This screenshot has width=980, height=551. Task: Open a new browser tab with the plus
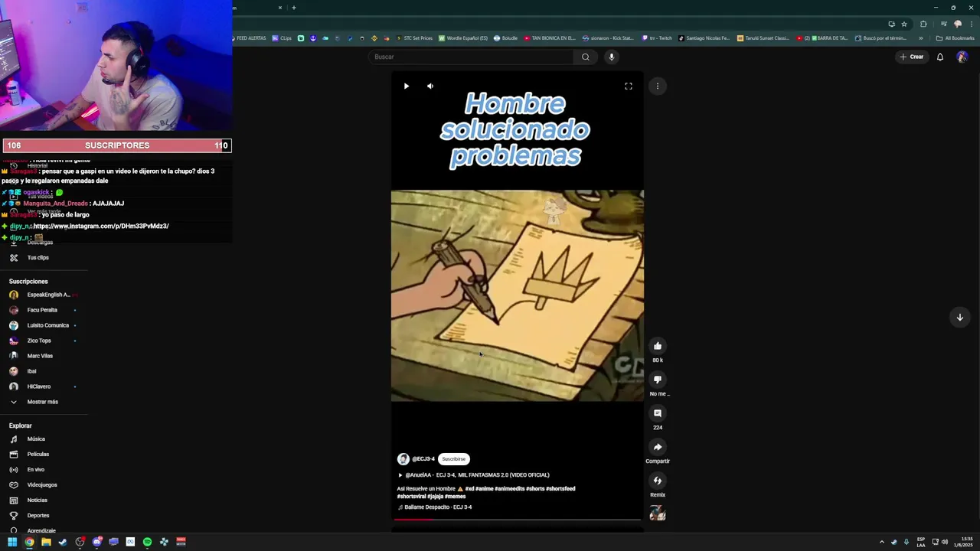point(293,8)
